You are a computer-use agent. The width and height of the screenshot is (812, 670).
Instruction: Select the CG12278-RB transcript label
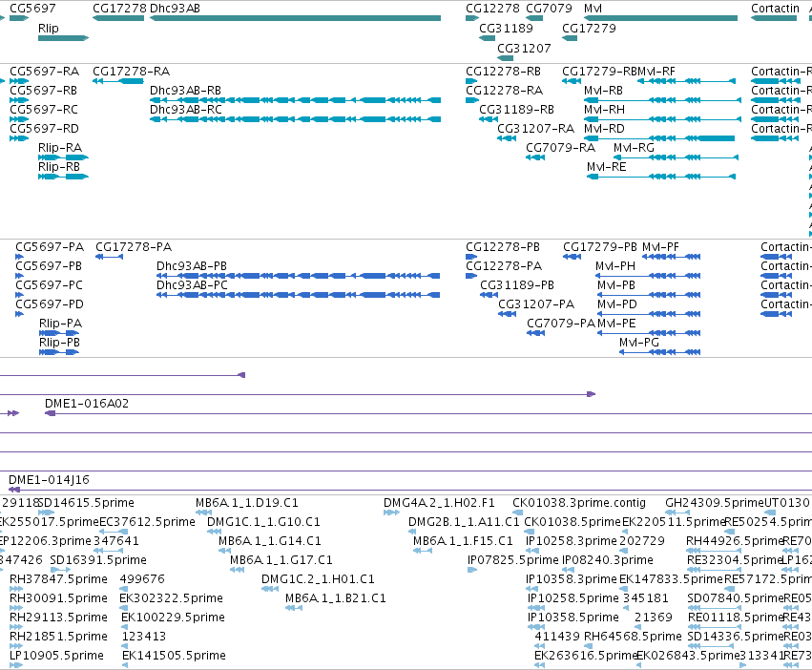504,71
